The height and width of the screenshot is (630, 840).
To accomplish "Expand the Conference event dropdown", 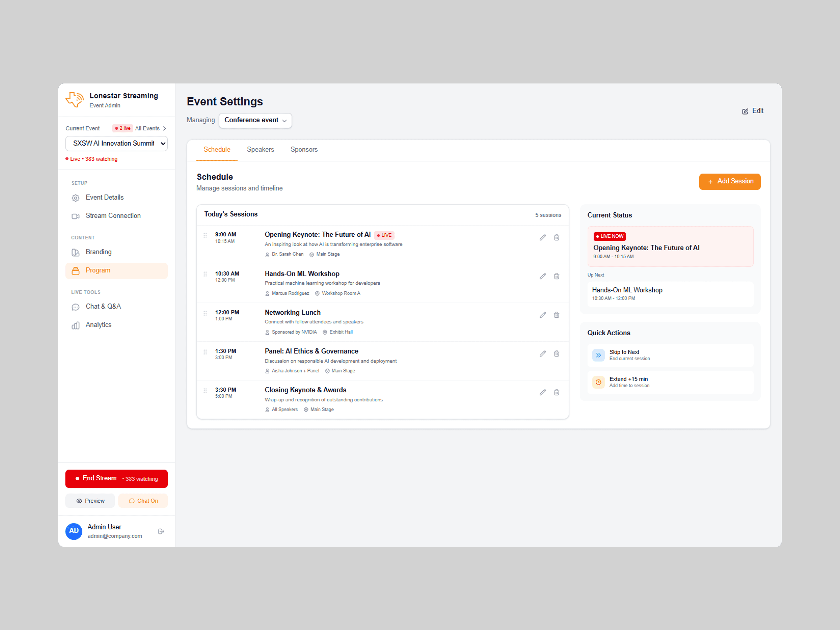I will (255, 120).
